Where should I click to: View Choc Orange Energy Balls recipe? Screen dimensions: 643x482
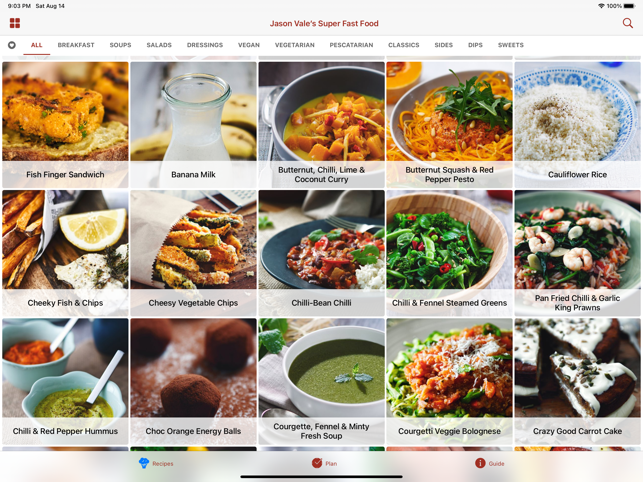click(194, 381)
